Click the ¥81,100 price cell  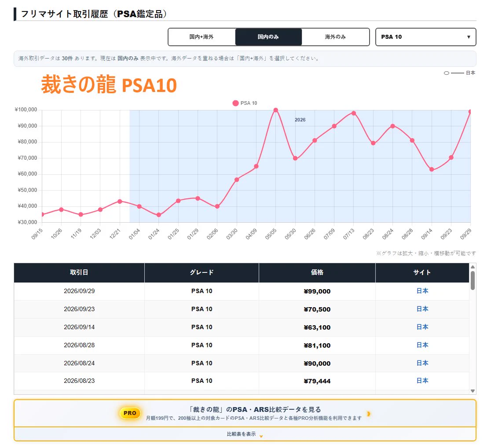click(x=317, y=345)
